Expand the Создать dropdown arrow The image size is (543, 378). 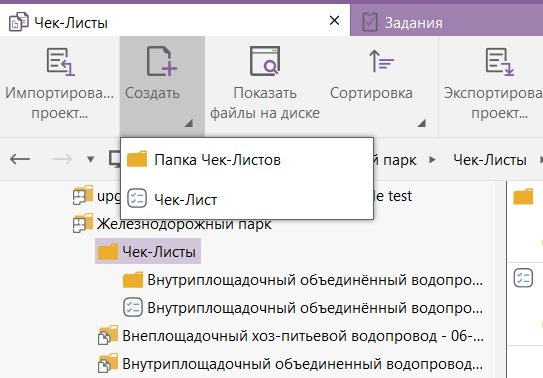pyautogui.click(x=189, y=123)
